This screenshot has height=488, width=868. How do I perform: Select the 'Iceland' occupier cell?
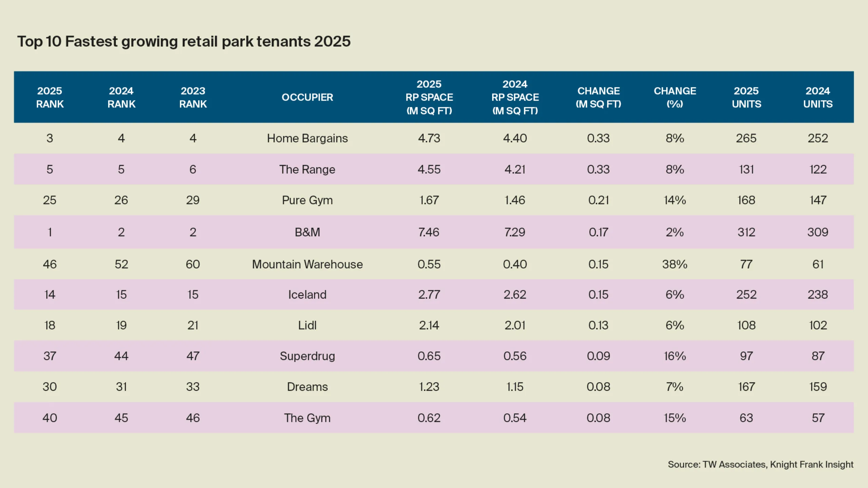click(307, 294)
